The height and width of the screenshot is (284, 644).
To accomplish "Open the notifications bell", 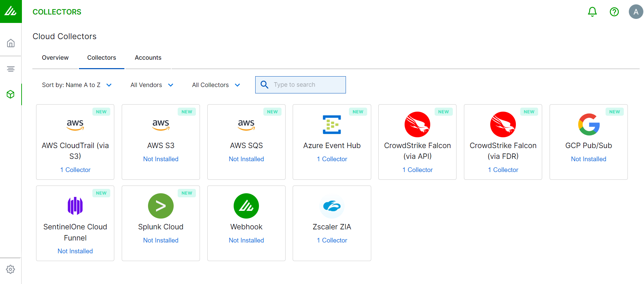I will [x=592, y=12].
